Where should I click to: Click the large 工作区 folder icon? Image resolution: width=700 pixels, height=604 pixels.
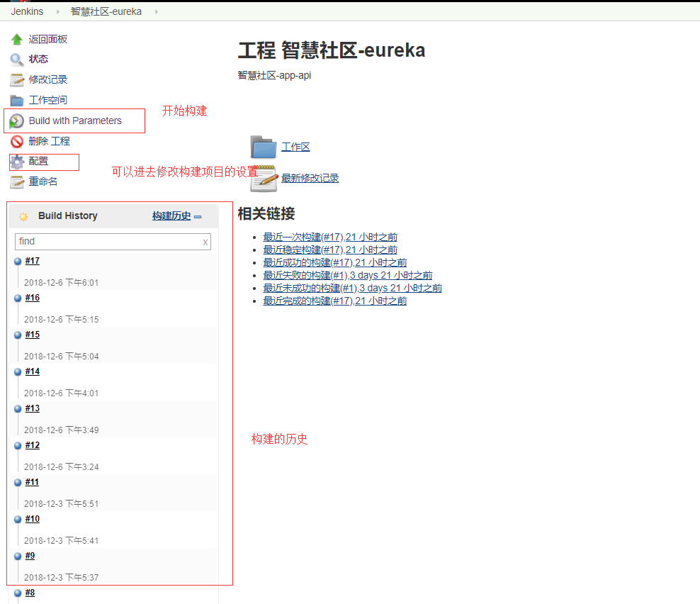264,147
